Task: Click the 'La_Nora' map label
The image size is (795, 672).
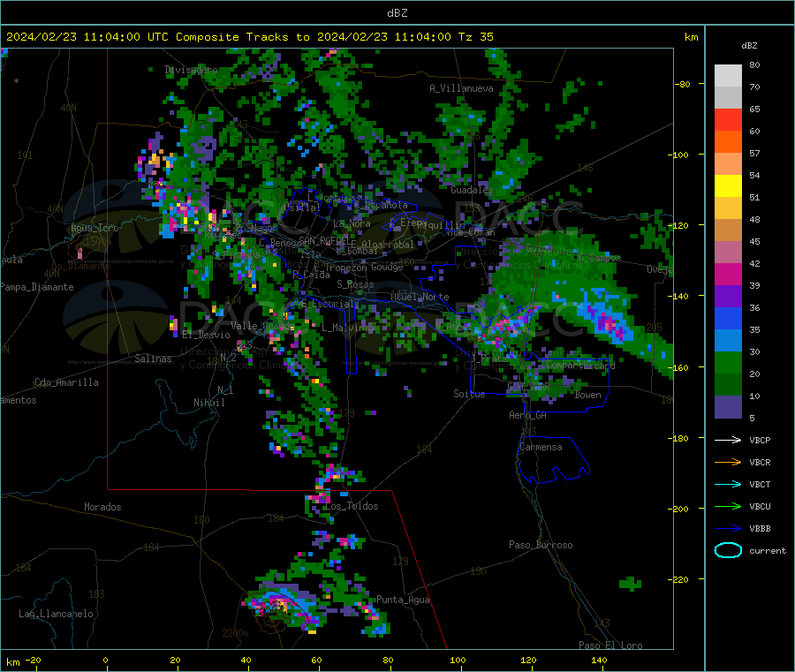Action: [x=352, y=223]
